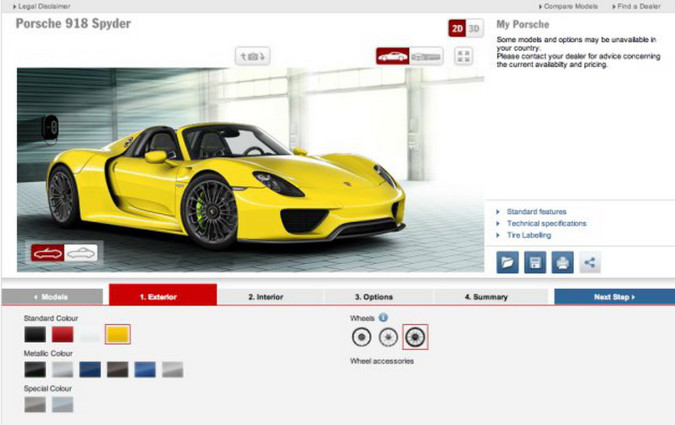Switch to 3D view mode
Screen dimensions: 675x425
tap(475, 28)
